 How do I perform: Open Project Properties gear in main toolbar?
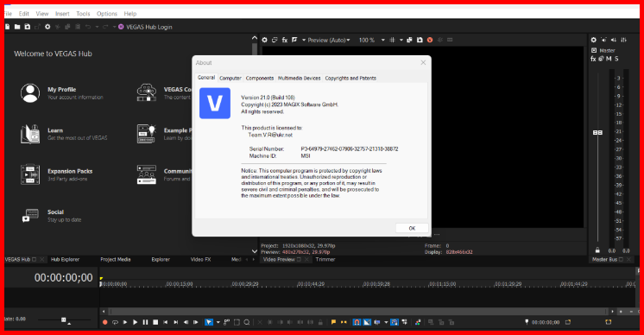point(47,27)
